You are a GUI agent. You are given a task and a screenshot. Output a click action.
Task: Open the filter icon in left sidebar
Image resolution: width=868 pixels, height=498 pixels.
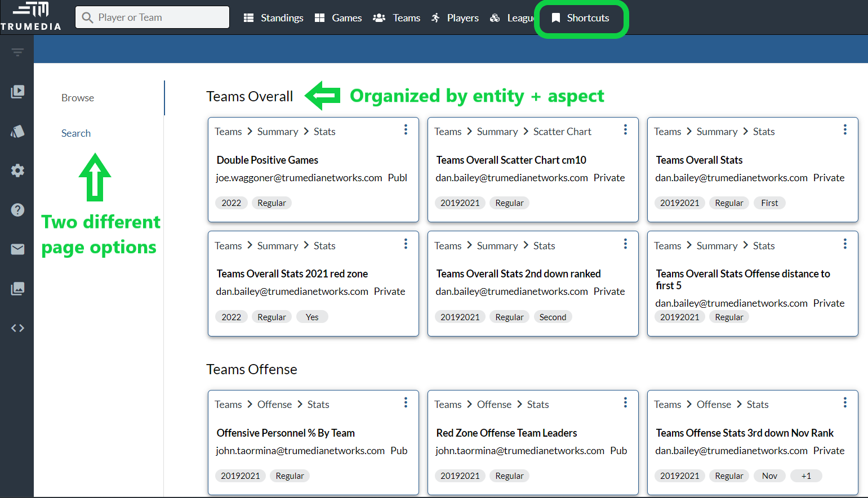coord(17,52)
